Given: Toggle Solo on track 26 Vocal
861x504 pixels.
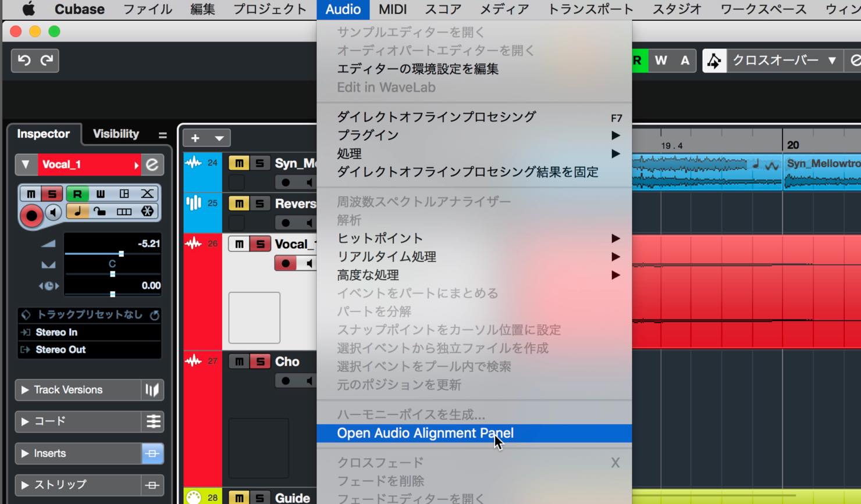Looking at the screenshot, I should pos(260,244).
